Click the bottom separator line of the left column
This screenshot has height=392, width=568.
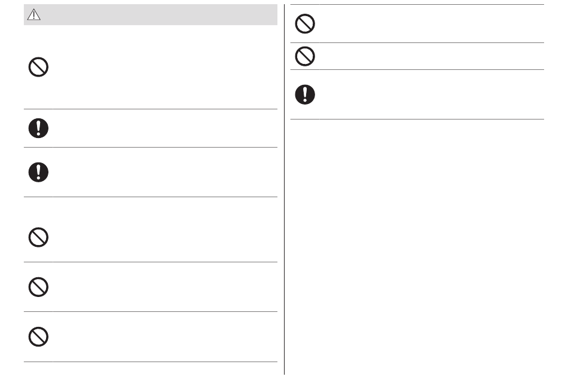(151, 362)
